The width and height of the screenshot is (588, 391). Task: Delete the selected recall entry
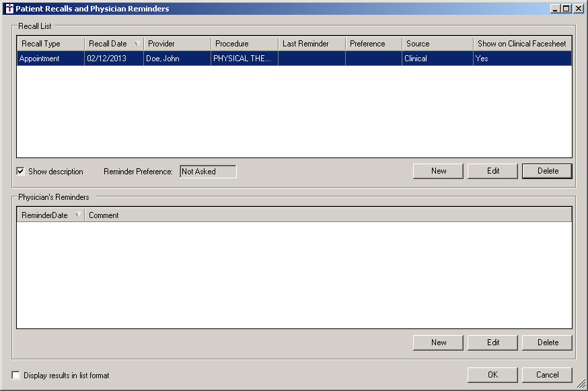547,171
